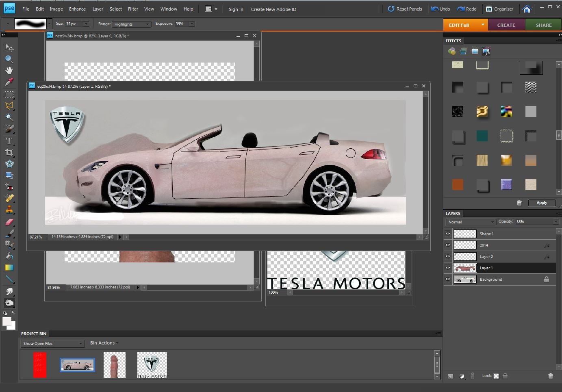
Task: Click Create New Adobe ID link
Action: [x=273, y=9]
